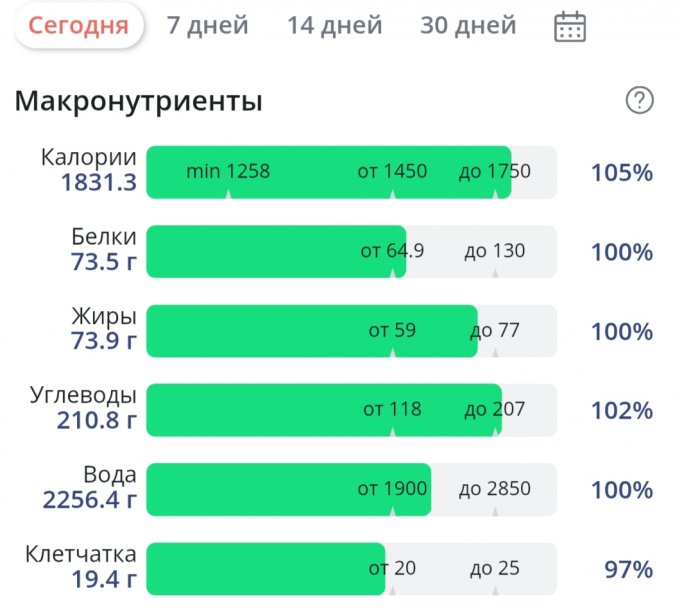Select the 30 дней period tab
Image resolution: width=680 pixels, height=613 pixels.
pos(468,25)
